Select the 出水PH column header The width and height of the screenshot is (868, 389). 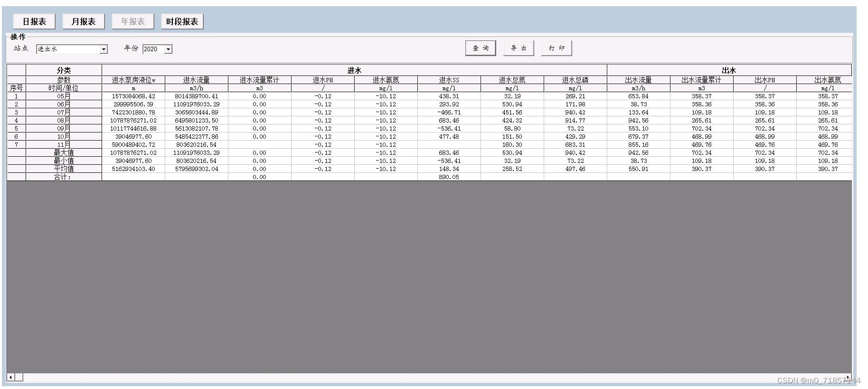pyautogui.click(x=765, y=80)
